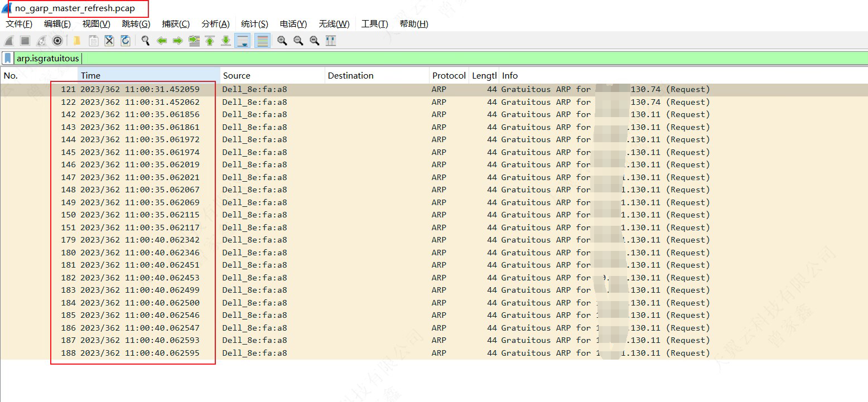Close this capture file (X icon)
The height and width of the screenshot is (402, 868).
tap(109, 41)
